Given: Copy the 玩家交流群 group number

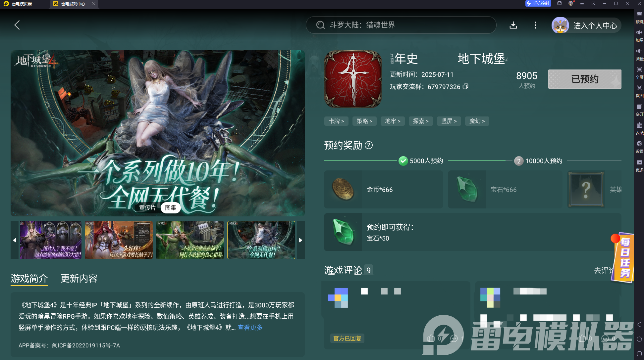Looking at the screenshot, I should pyautogui.click(x=466, y=87).
